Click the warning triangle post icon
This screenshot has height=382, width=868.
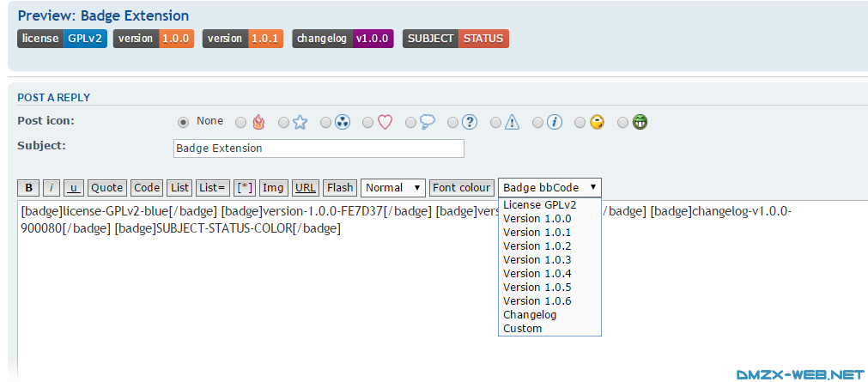[x=512, y=122]
